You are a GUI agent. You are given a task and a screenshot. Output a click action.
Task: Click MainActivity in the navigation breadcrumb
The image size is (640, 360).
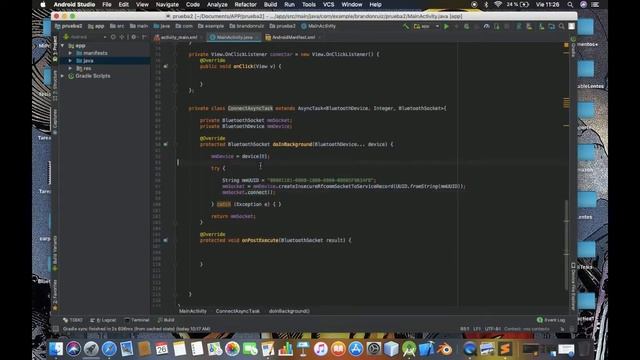coord(318,26)
